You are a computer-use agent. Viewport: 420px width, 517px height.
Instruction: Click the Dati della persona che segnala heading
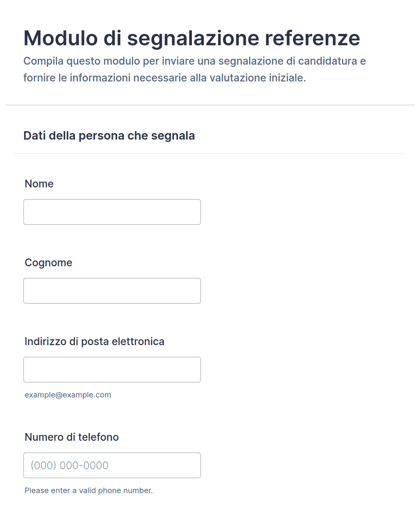click(109, 136)
